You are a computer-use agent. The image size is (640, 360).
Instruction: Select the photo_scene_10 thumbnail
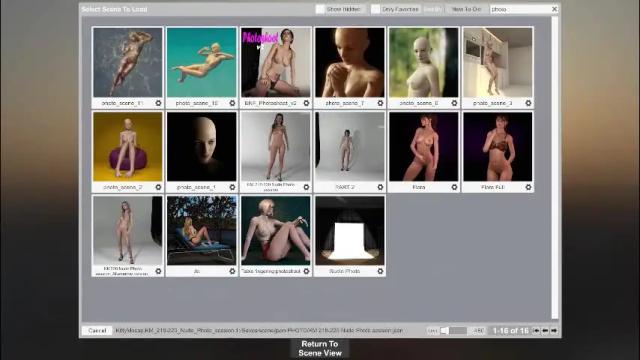click(x=202, y=62)
